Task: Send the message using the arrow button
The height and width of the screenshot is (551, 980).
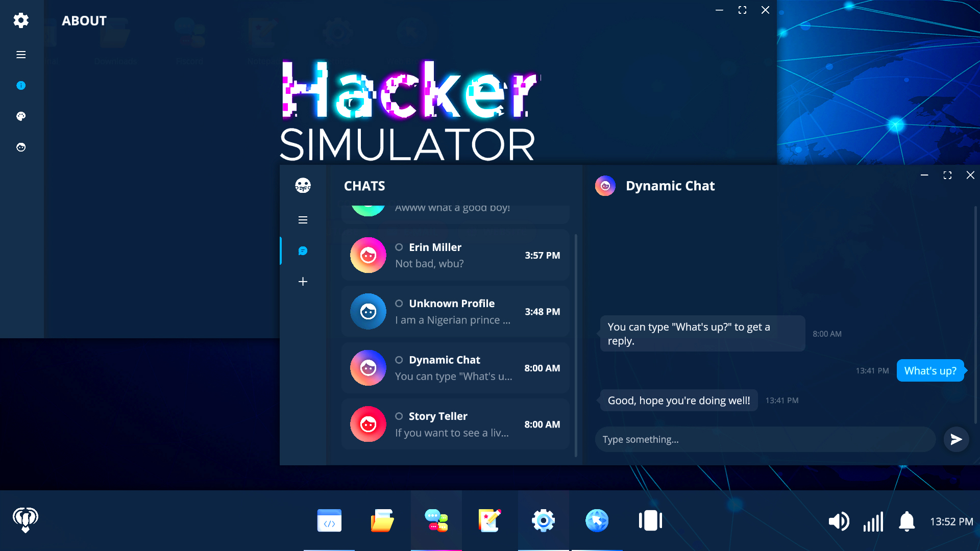Action: coord(957,439)
